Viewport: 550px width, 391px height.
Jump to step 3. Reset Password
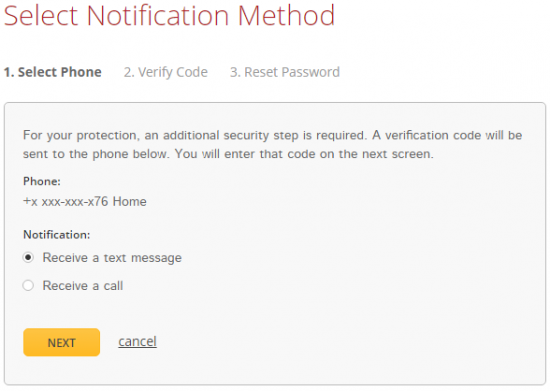pos(285,72)
